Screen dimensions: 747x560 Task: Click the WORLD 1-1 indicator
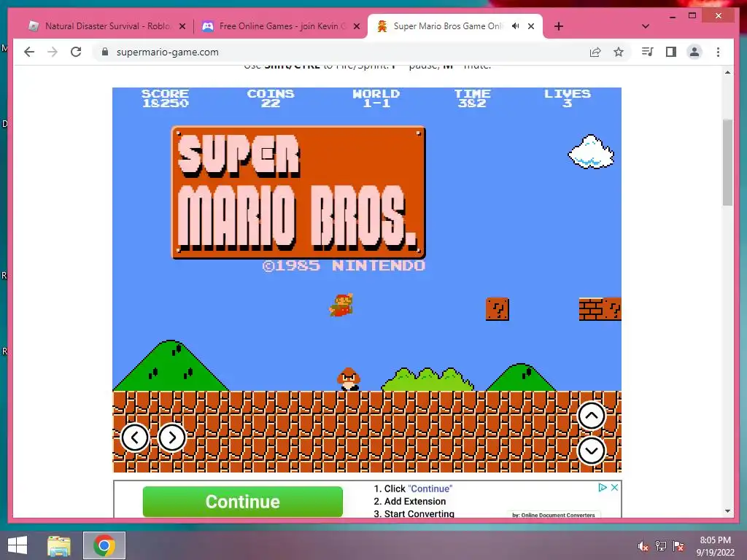point(376,98)
